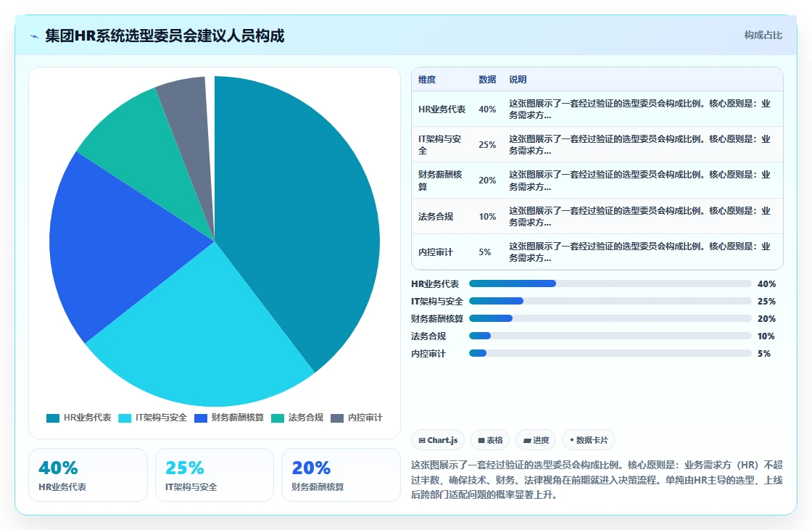812x530 pixels.
Task: Click the 构成占比 label in header
Action: pos(763,36)
